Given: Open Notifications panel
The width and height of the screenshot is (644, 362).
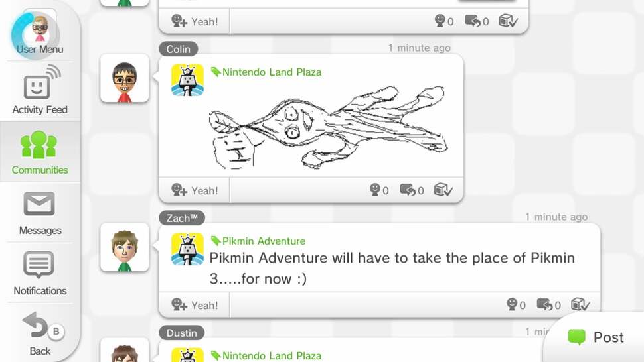Looking at the screenshot, I should (x=40, y=273).
